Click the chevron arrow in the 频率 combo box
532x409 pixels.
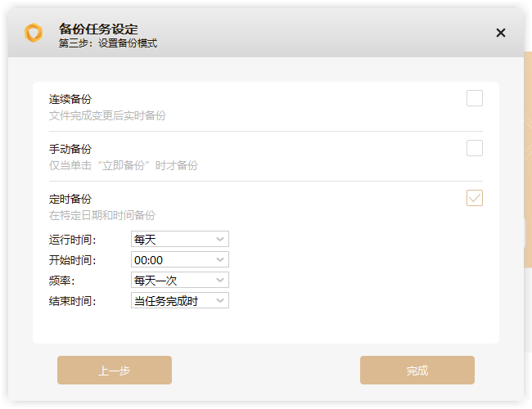coord(220,280)
